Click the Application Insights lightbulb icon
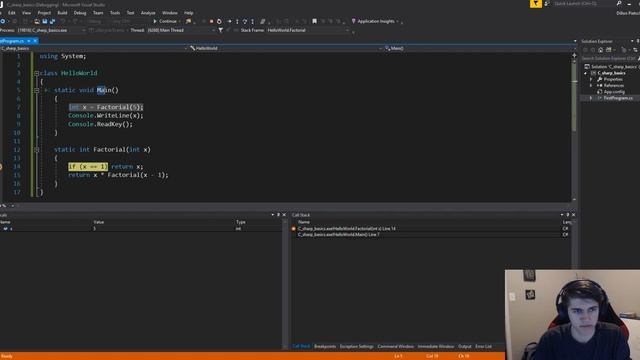 click(x=353, y=21)
